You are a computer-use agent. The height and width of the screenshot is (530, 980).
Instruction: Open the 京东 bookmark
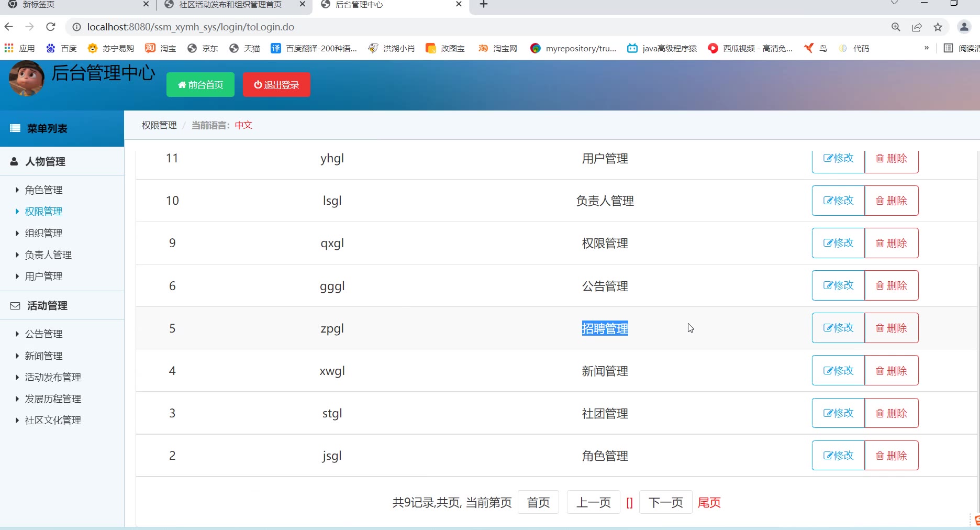tap(203, 48)
